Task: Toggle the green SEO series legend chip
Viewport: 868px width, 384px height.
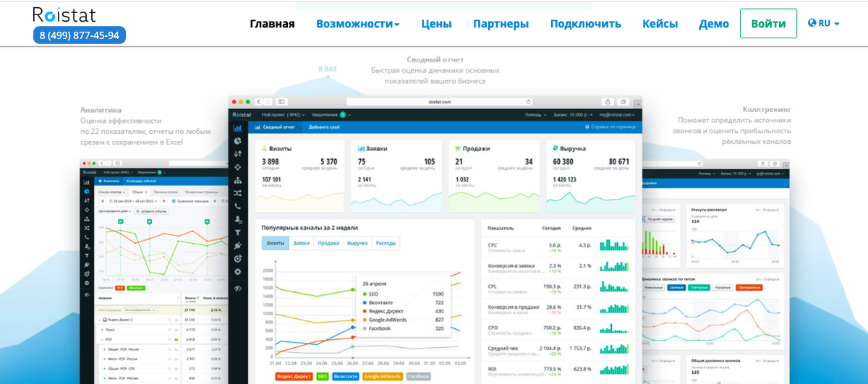Action: pos(323,376)
